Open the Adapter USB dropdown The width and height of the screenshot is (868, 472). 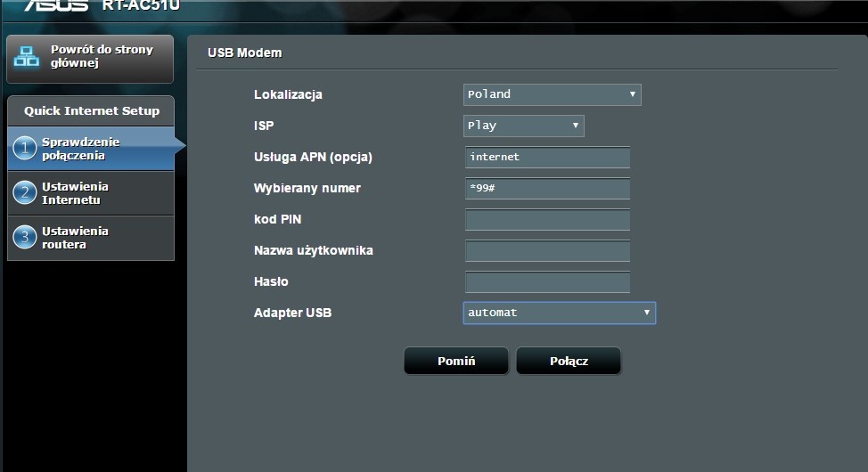[x=559, y=313]
